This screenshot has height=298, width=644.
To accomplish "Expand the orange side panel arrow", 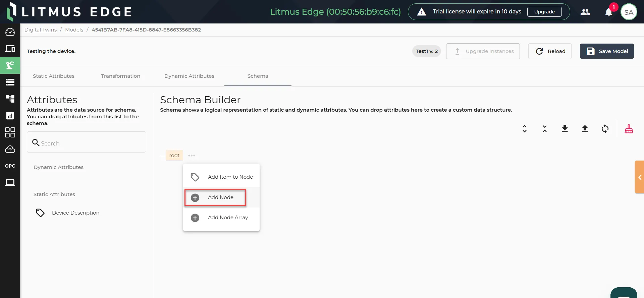I will (x=640, y=177).
